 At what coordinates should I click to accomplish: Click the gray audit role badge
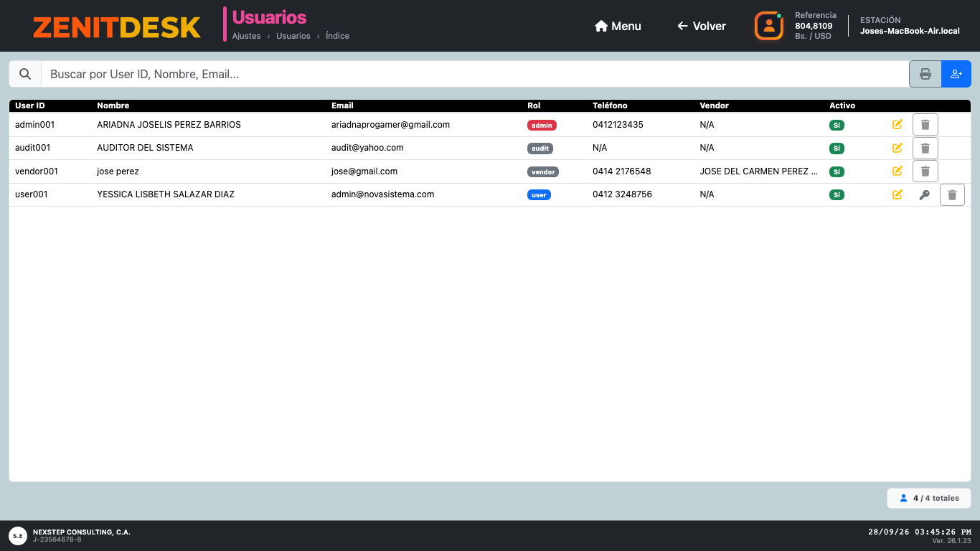coord(540,149)
